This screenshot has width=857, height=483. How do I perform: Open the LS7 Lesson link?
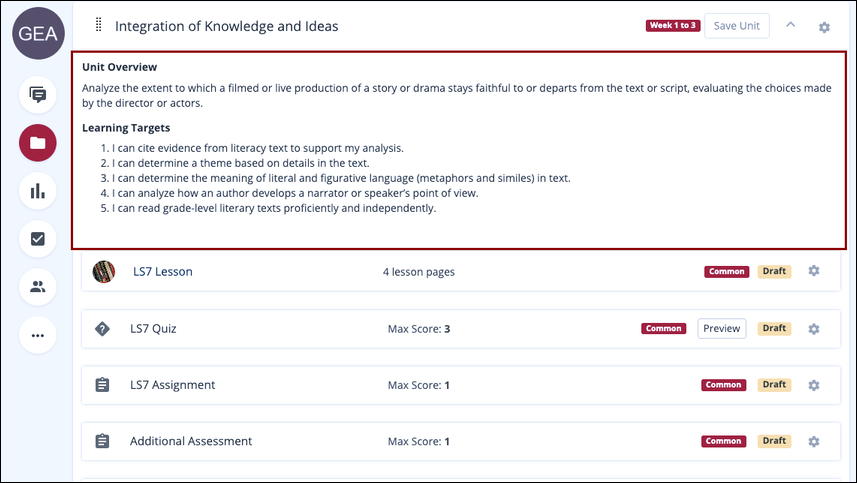[x=163, y=272]
